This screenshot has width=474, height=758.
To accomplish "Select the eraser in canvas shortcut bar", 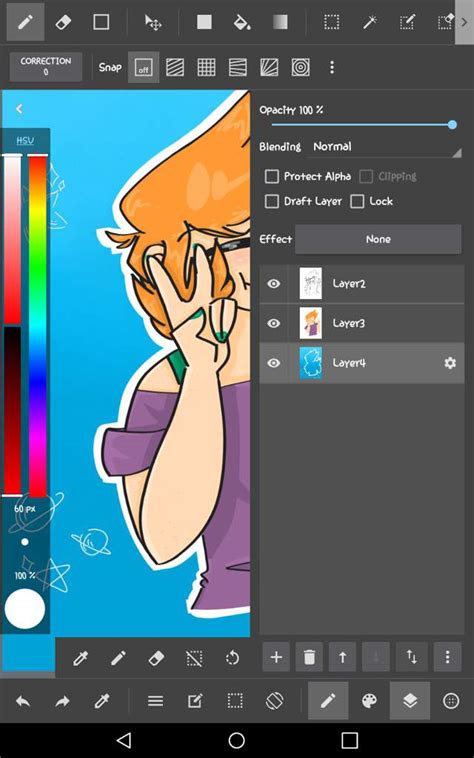I will point(156,658).
